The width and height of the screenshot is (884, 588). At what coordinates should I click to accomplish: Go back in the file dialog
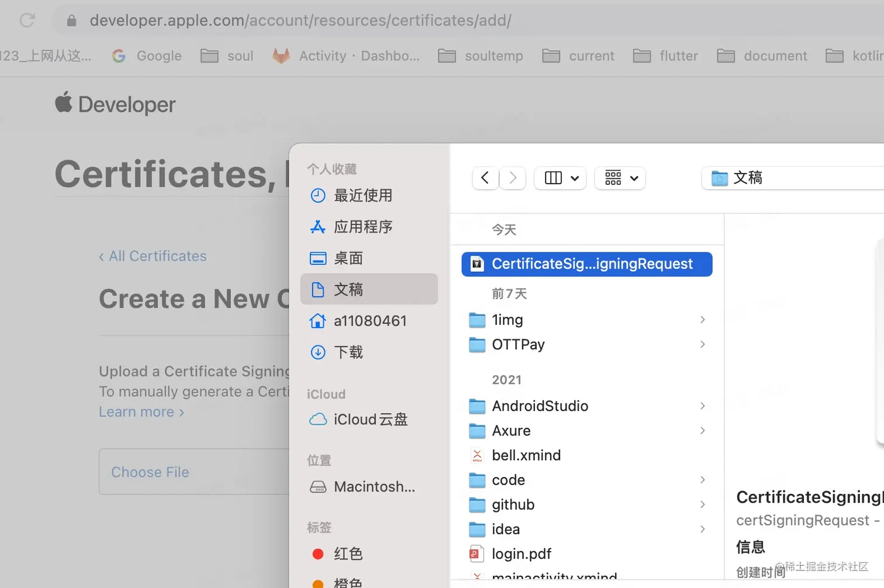click(485, 178)
